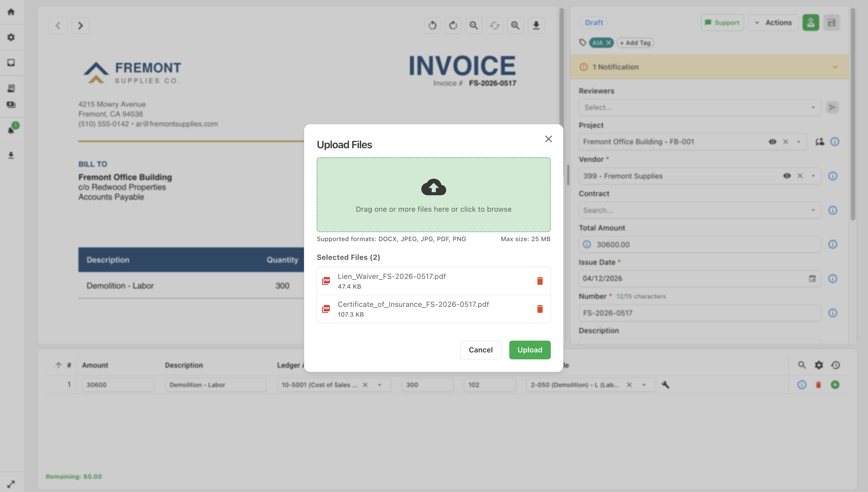The width and height of the screenshot is (868, 492).
Task: Open the settings gear in the left sidebar
Action: [11, 37]
